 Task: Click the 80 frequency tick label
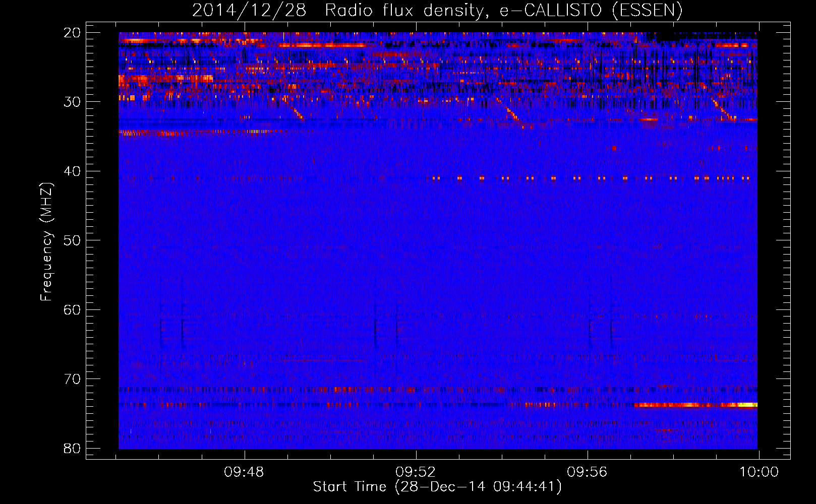tap(72, 449)
